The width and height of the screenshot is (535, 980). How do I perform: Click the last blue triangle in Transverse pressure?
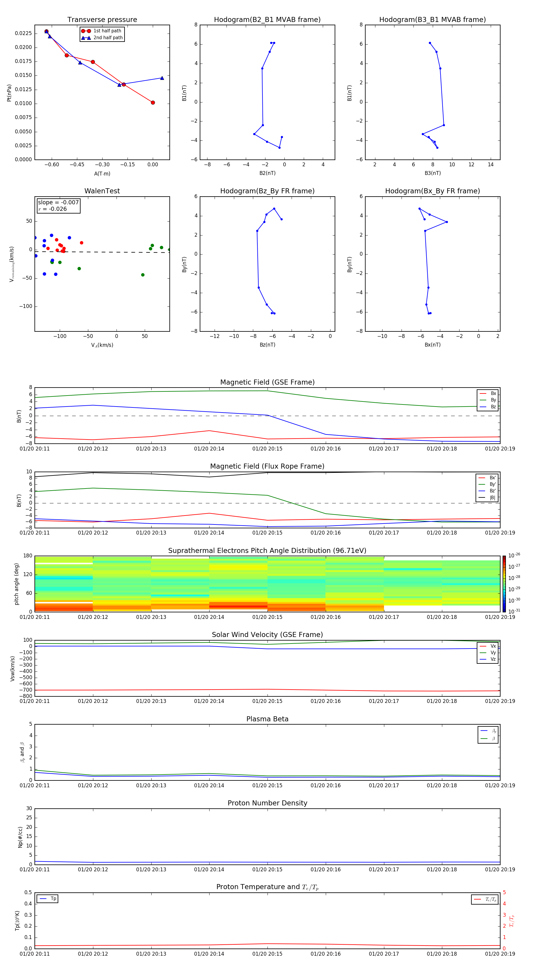point(162,78)
